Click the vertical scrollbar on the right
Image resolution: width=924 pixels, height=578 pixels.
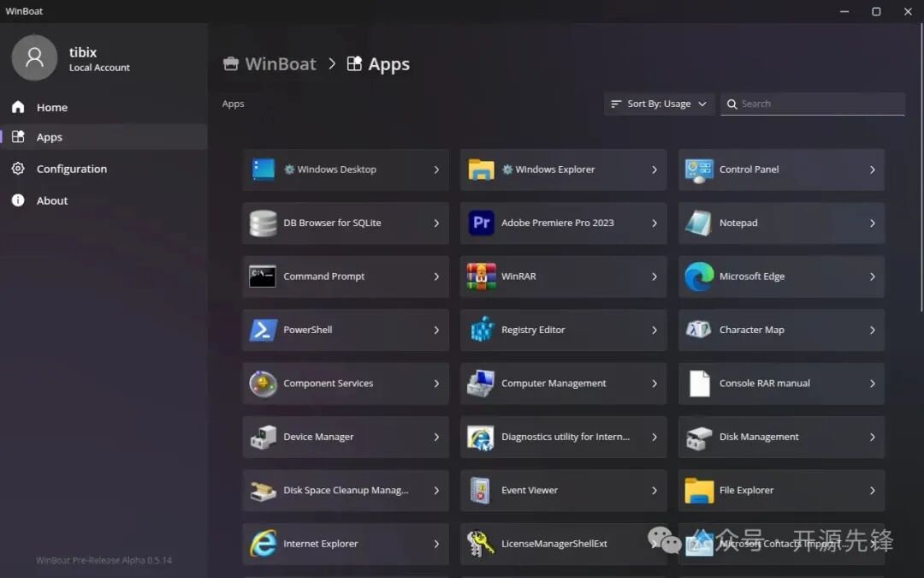coord(921,168)
